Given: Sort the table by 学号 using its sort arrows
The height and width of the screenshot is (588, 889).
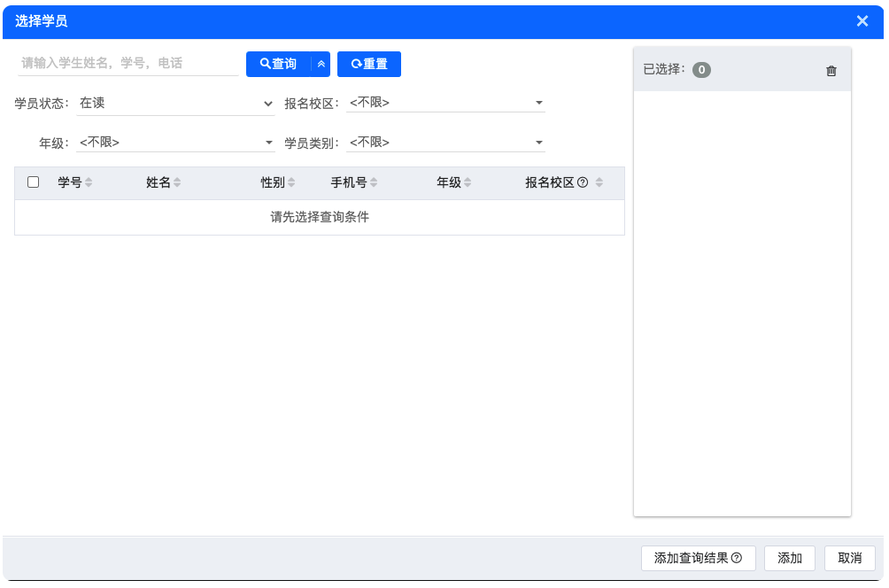Looking at the screenshot, I should [x=89, y=182].
